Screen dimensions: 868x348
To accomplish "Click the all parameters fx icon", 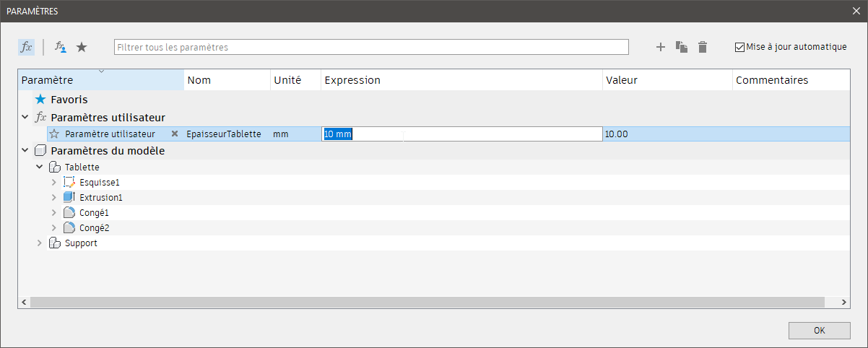I will coord(26,47).
